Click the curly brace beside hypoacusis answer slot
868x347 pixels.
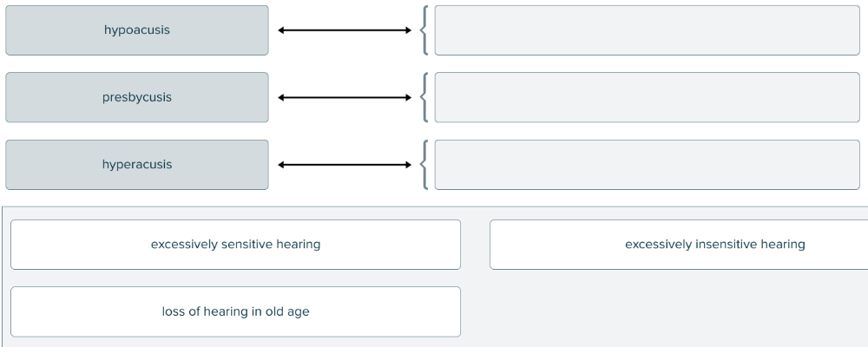[x=424, y=30]
